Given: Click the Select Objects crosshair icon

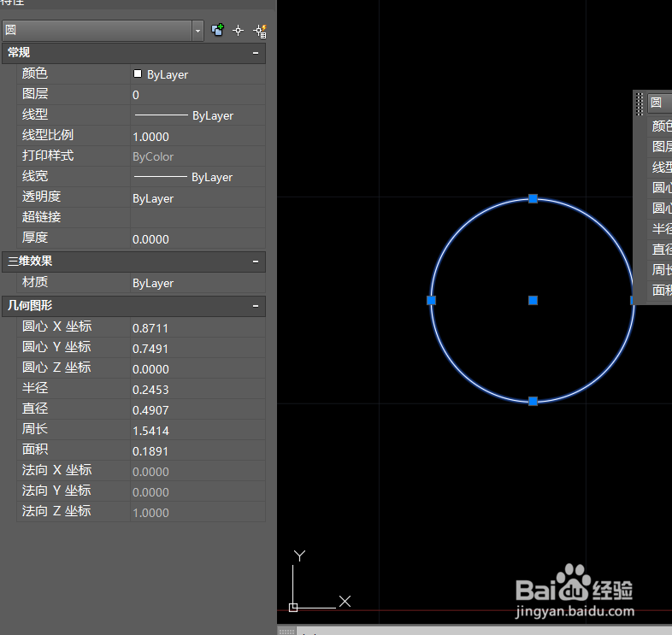Looking at the screenshot, I should pos(239,31).
